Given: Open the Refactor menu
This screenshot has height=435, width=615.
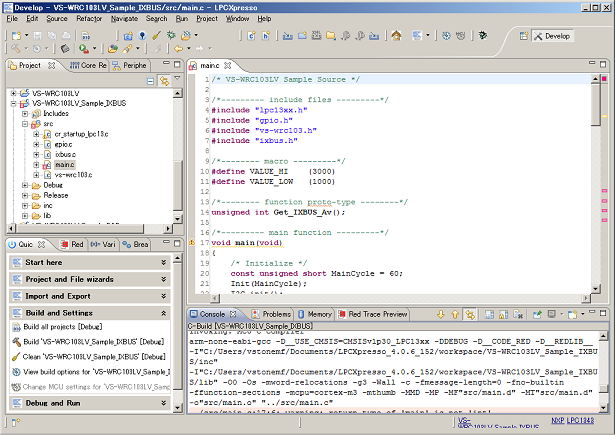Looking at the screenshot, I should [x=89, y=19].
